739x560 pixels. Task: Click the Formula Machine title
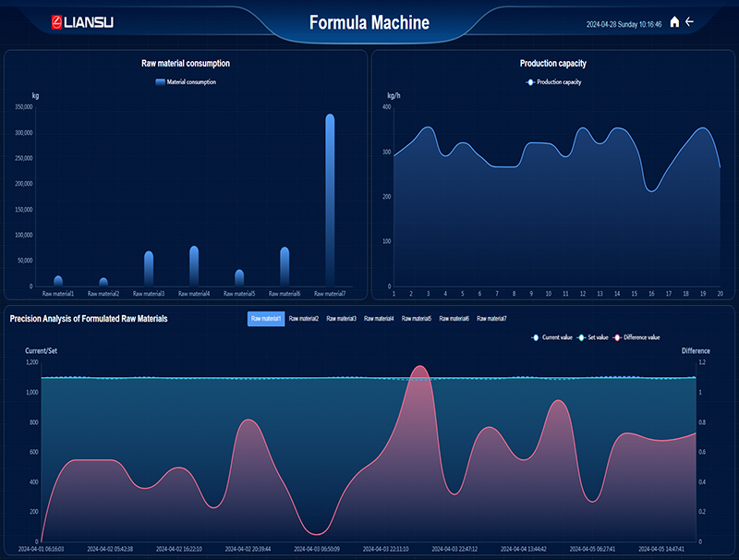click(x=369, y=22)
